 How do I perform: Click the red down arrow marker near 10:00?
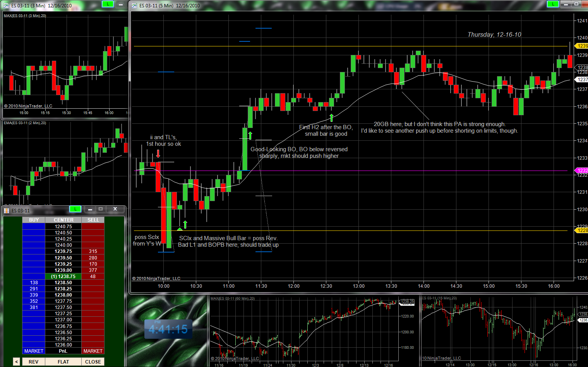click(x=158, y=154)
